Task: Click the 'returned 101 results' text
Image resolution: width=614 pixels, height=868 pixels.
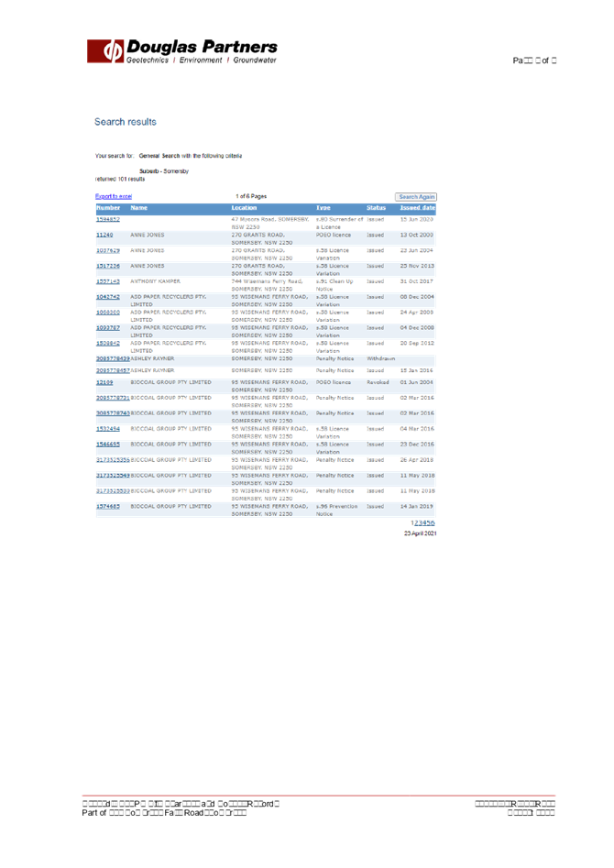Action: (119, 180)
